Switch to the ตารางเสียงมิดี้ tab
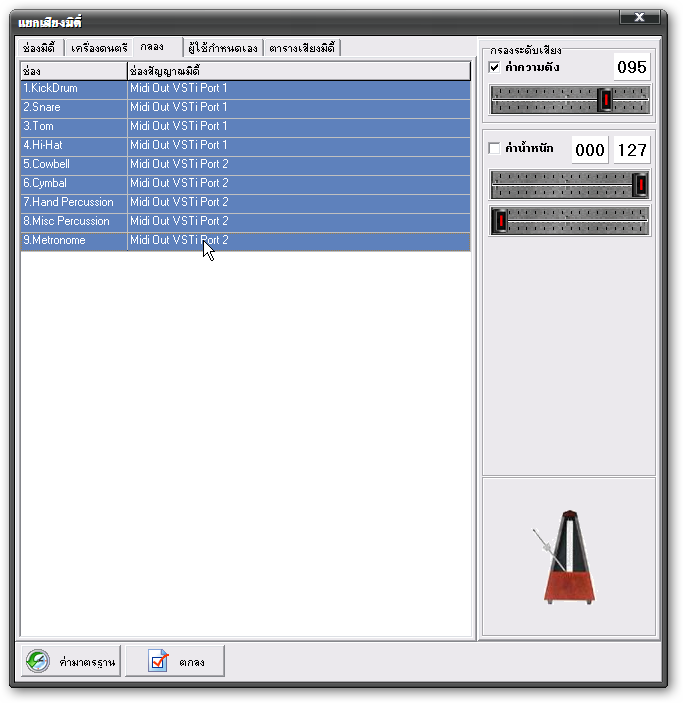This screenshot has height=703, width=683. [x=302, y=48]
